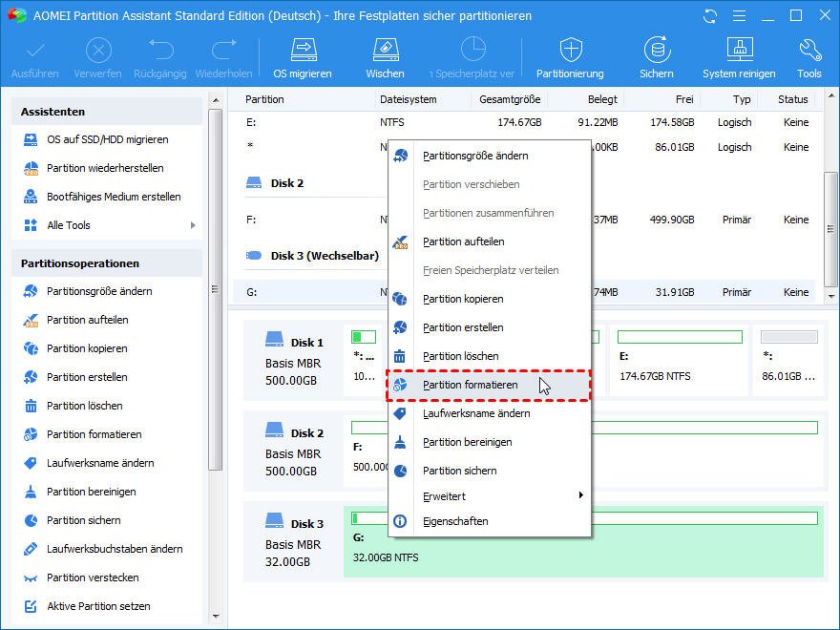
Task: Choose Partition kopieren in context menu
Action: coord(489,299)
